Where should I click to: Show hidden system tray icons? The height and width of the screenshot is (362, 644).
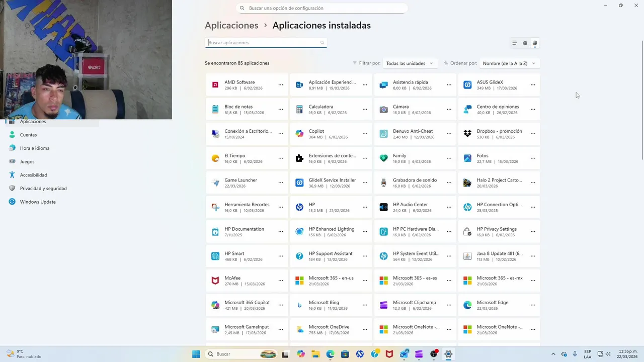(x=553, y=354)
